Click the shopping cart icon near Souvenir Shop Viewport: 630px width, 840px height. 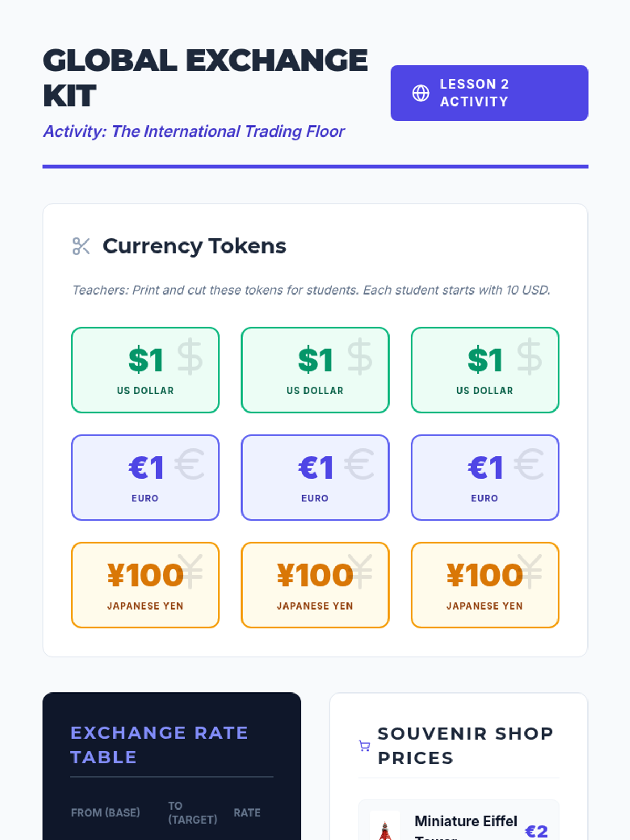[x=364, y=746]
